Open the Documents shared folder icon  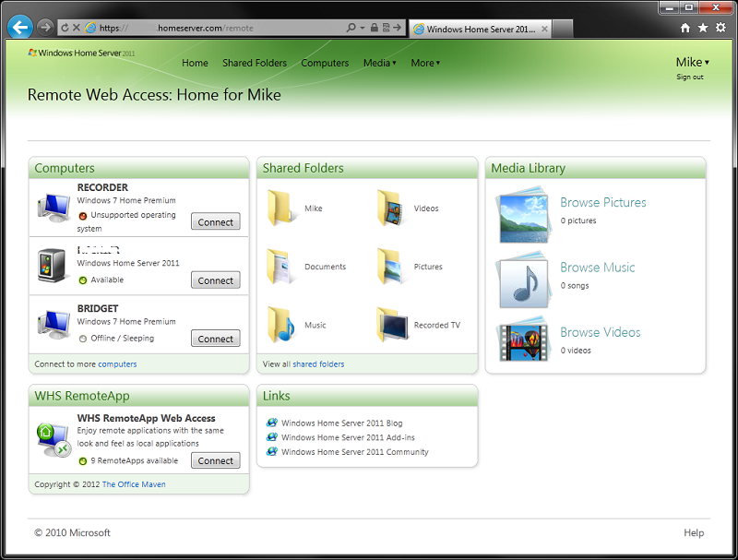pyautogui.click(x=281, y=267)
